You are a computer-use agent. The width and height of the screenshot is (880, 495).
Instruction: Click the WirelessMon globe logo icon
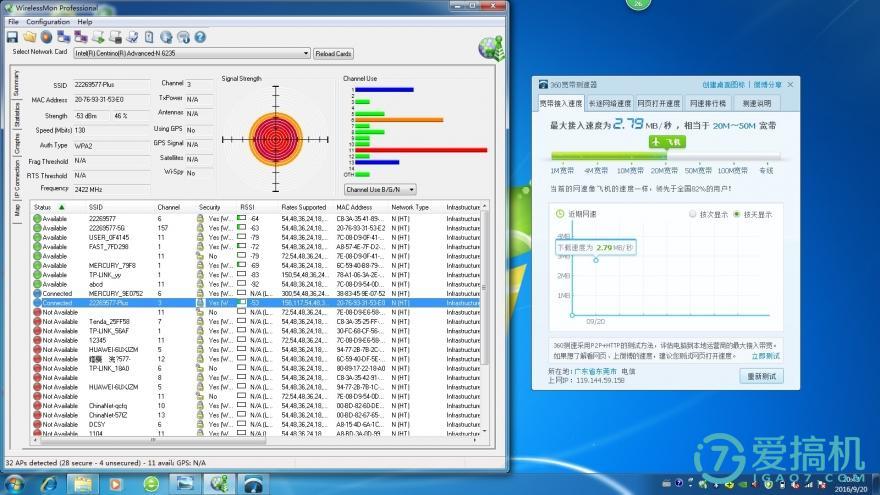coord(491,48)
